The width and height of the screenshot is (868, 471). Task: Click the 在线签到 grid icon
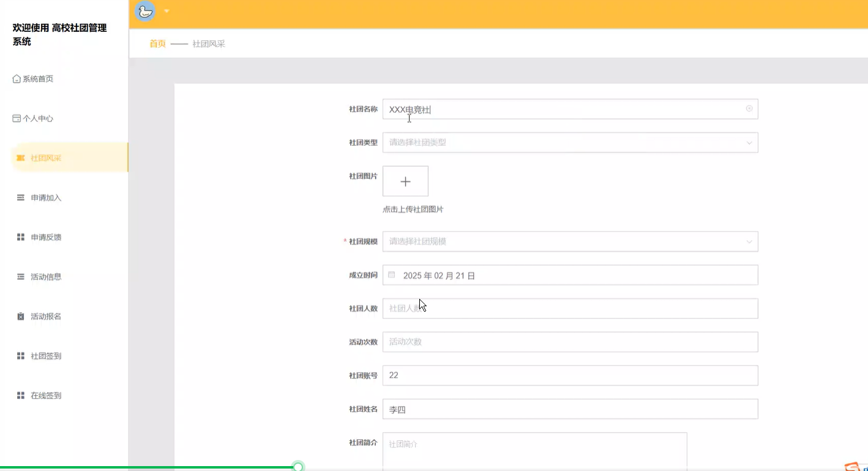(20, 396)
